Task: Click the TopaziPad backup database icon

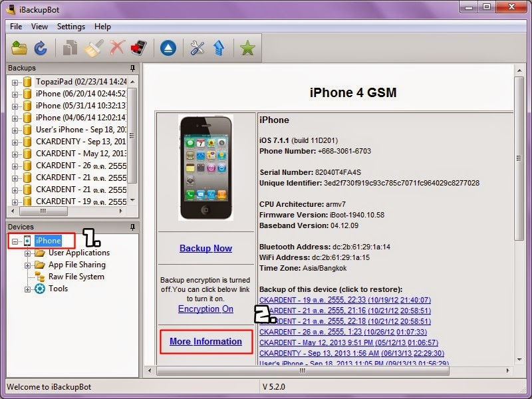Action: [x=27, y=82]
